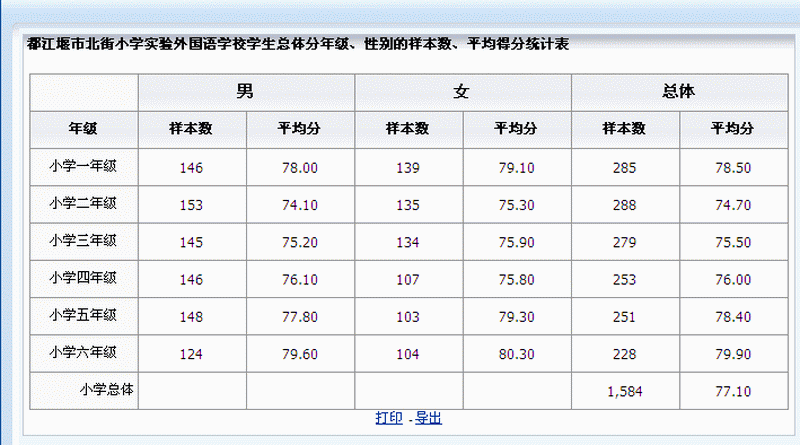Click the 小学六年级 row label
800x445 pixels.
pyautogui.click(x=83, y=352)
